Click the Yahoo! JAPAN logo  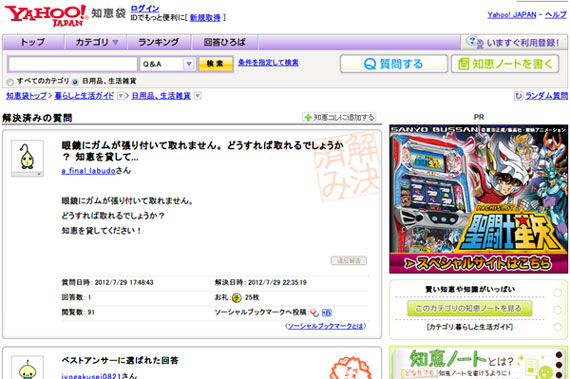pos(46,16)
